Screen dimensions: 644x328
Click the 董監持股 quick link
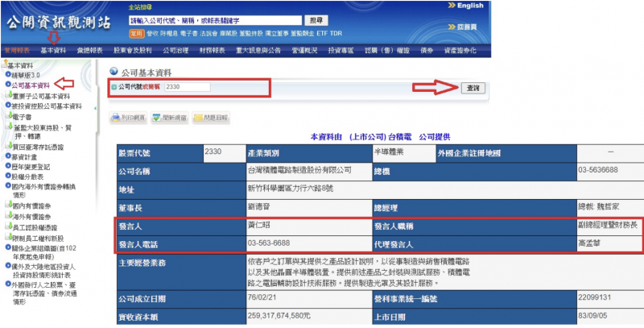(x=251, y=33)
